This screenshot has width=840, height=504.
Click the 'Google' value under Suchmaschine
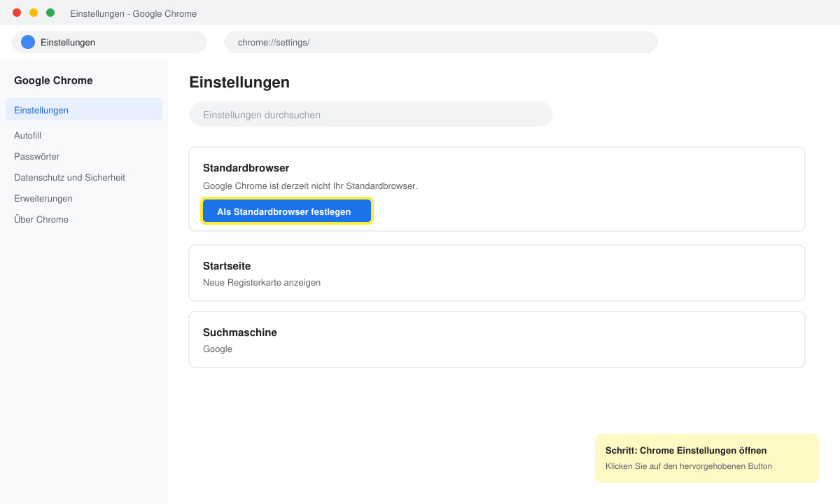[218, 349]
